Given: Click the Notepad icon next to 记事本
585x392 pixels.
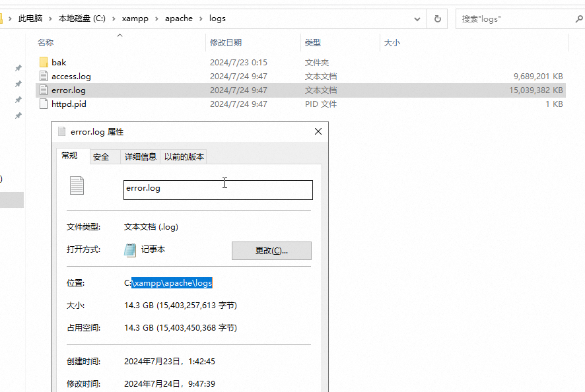Looking at the screenshot, I should [x=130, y=249].
